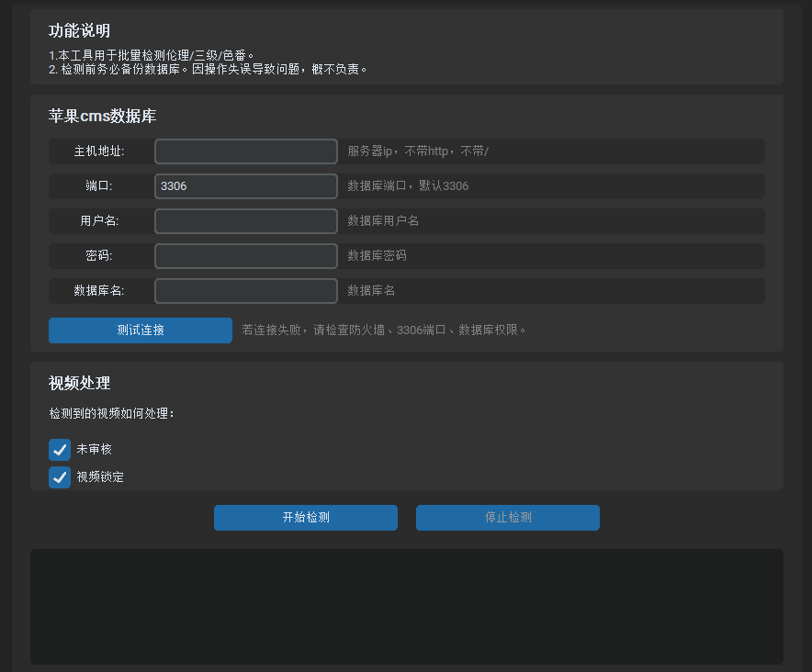The image size is (812, 672).
Task: Toggle the 视频锁定 checkbox
Action: click(60, 477)
